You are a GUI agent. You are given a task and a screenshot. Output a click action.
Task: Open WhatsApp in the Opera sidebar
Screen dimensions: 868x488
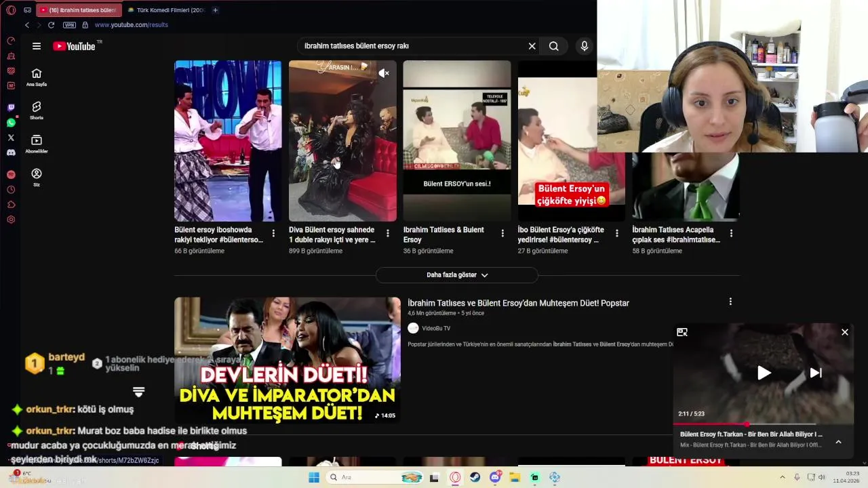(11, 123)
